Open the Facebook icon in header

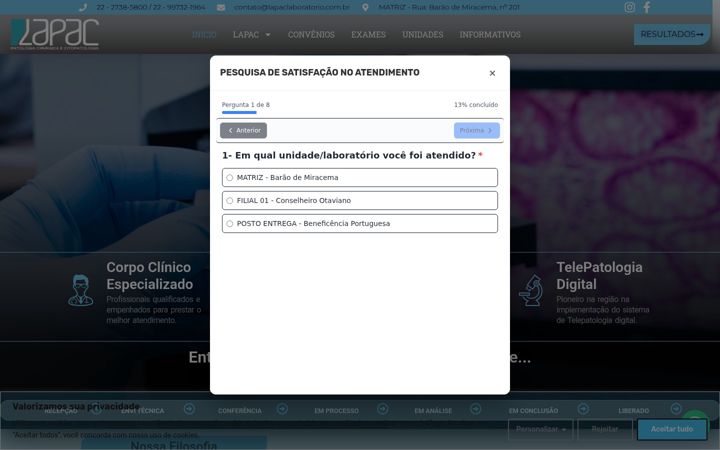click(x=647, y=7)
